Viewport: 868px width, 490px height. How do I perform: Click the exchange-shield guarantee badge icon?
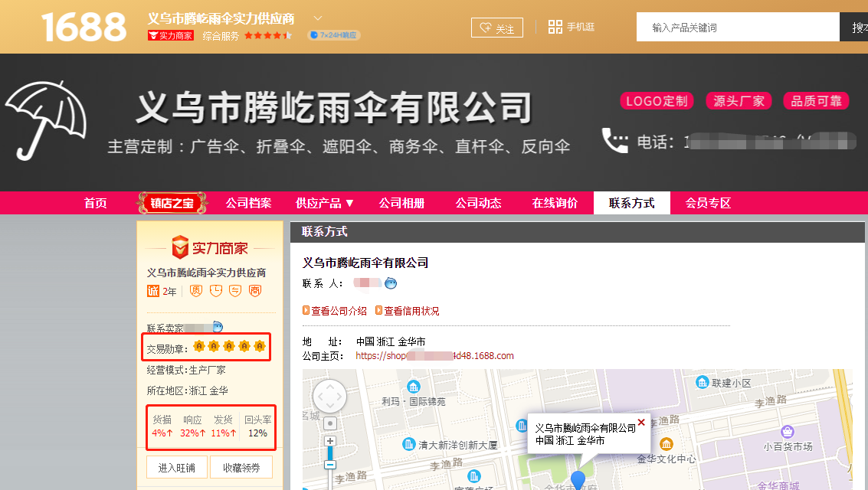point(235,290)
